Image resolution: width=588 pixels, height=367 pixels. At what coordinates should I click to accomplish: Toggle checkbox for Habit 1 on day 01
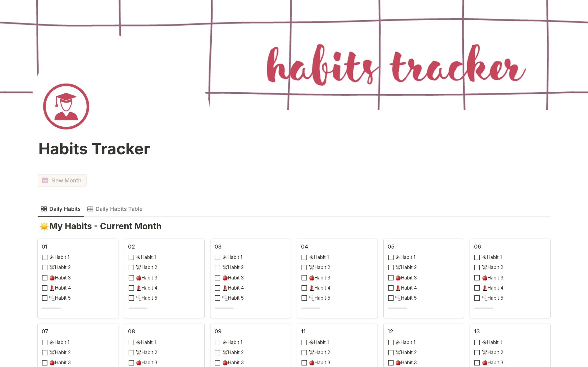(x=45, y=257)
